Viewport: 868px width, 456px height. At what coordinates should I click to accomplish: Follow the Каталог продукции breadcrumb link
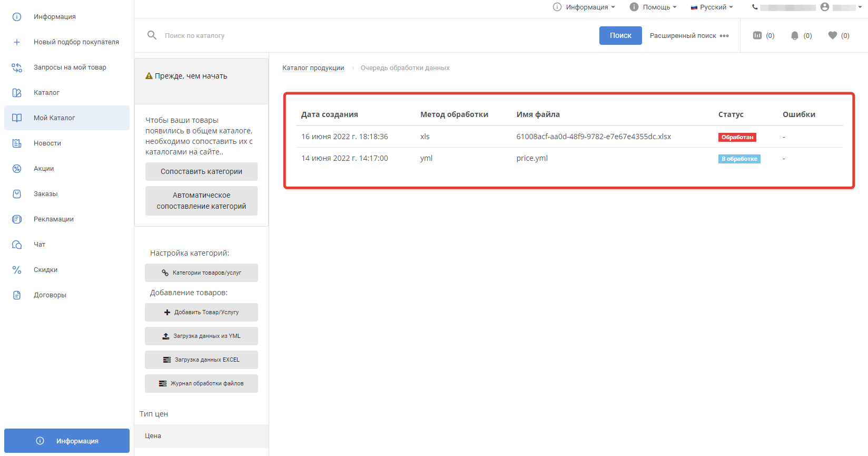coord(313,68)
